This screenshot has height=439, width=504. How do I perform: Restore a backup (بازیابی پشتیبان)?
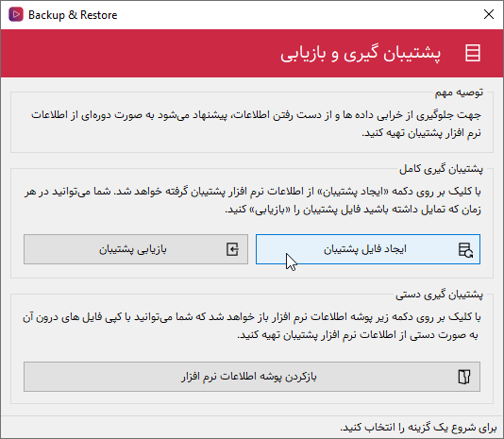[136, 249]
